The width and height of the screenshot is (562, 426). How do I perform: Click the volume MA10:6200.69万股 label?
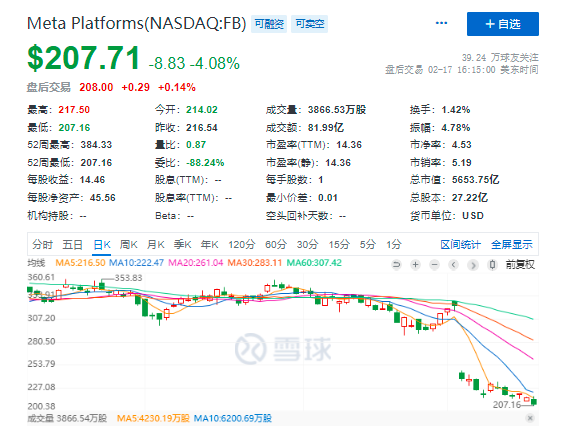233,418
